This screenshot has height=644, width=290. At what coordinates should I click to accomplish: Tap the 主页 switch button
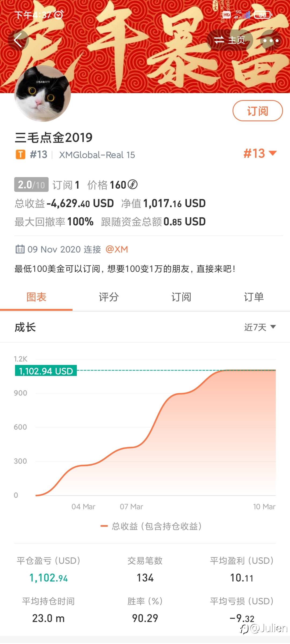(x=230, y=41)
